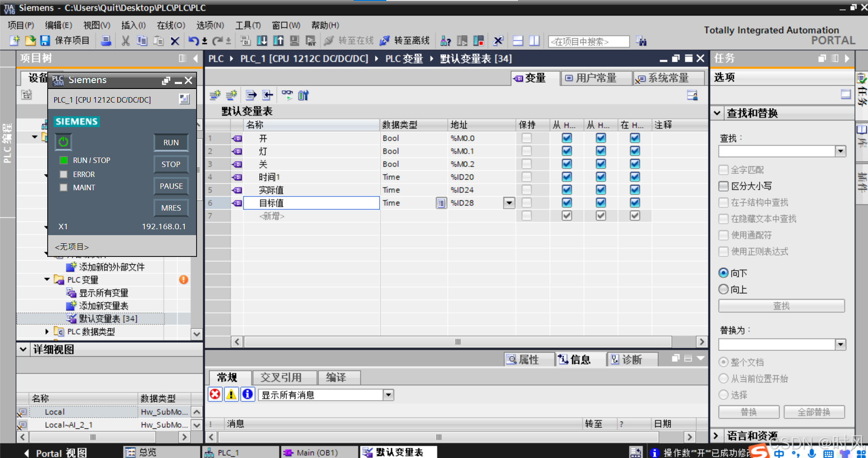Click the import tags icon in tag table toolbar

[268, 95]
